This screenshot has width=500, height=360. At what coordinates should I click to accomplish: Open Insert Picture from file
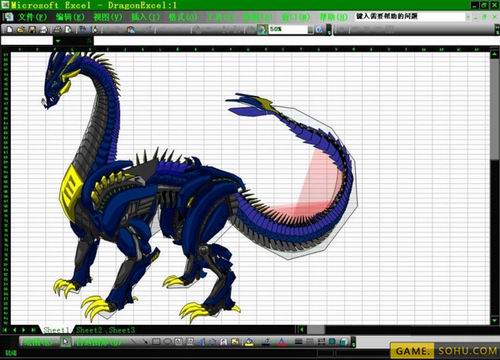click(x=235, y=342)
